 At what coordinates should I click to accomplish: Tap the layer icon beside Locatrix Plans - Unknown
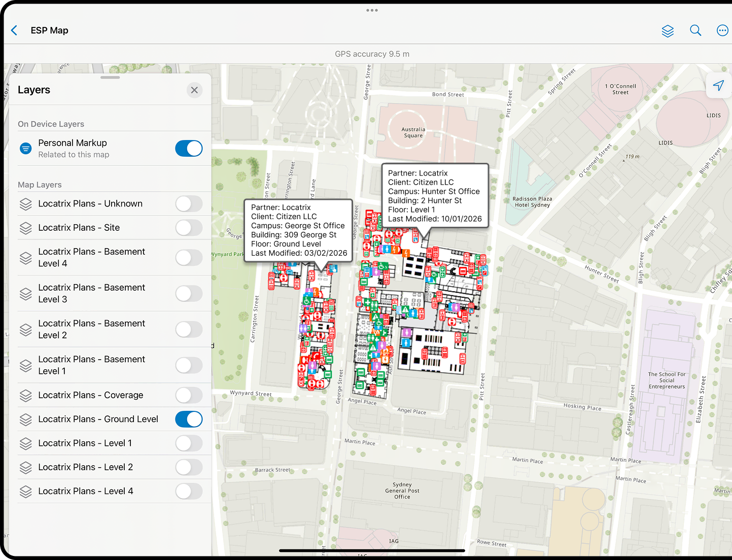pos(26,203)
